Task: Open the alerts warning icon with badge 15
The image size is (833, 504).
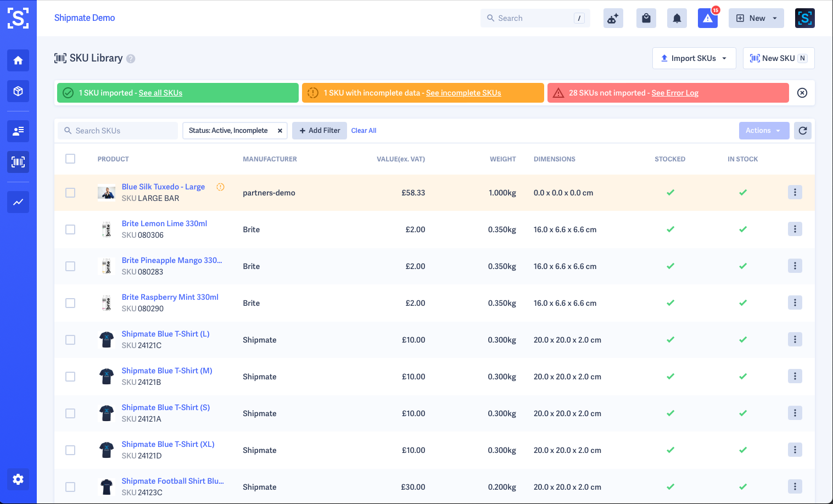Action: pos(708,18)
